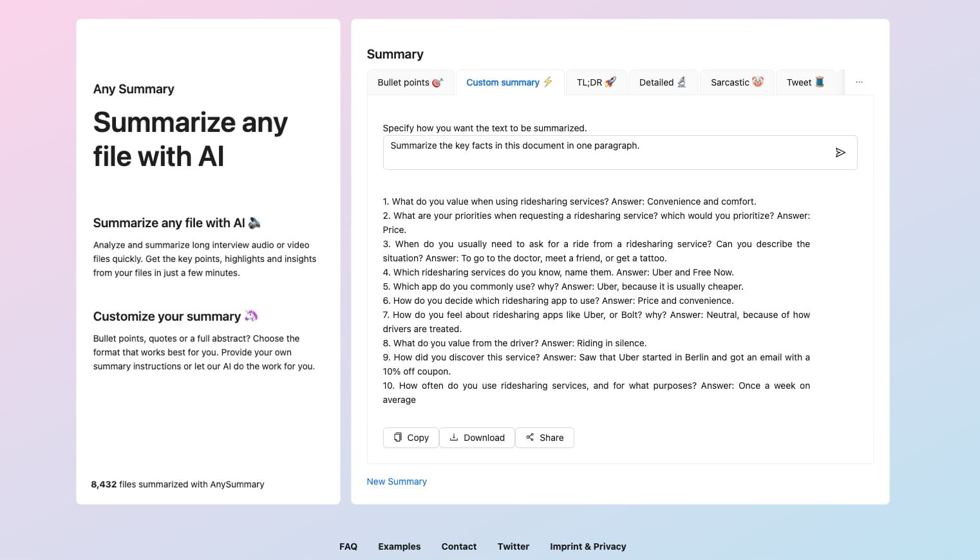Click the clown icon on Sarcastic tab
980x560 pixels.
pos(757,82)
